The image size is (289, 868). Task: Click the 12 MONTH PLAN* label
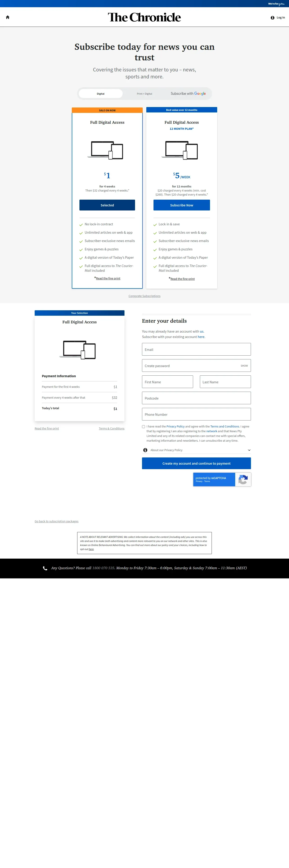(x=182, y=129)
